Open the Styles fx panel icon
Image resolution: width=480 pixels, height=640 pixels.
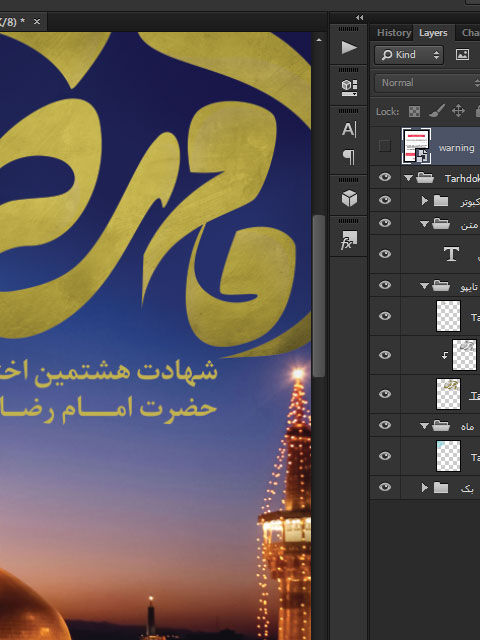tap(349, 240)
